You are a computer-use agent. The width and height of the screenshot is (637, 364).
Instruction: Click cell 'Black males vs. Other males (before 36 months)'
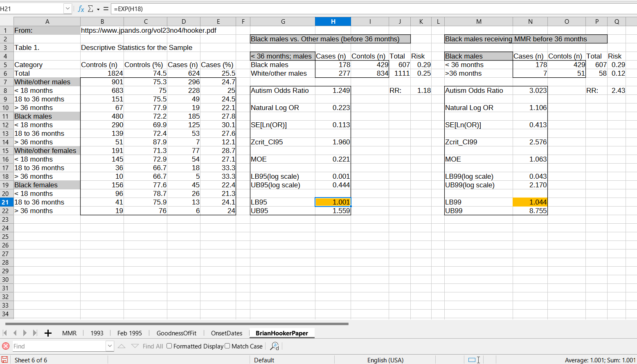[330, 39]
